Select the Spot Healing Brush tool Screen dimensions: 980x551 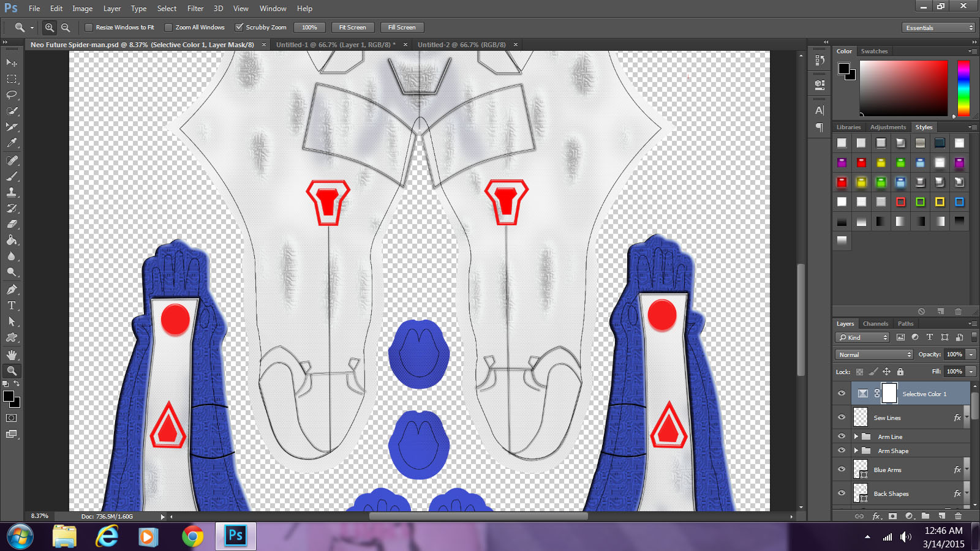(12, 160)
